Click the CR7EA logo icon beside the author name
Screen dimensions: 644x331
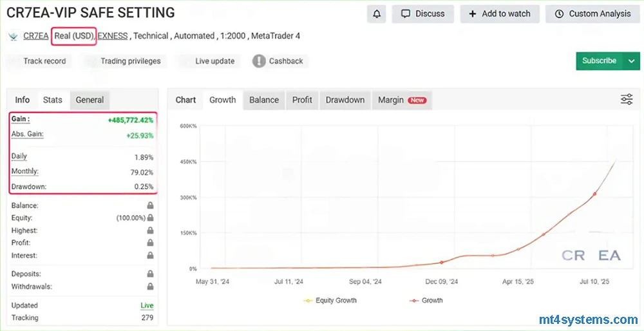(x=13, y=37)
